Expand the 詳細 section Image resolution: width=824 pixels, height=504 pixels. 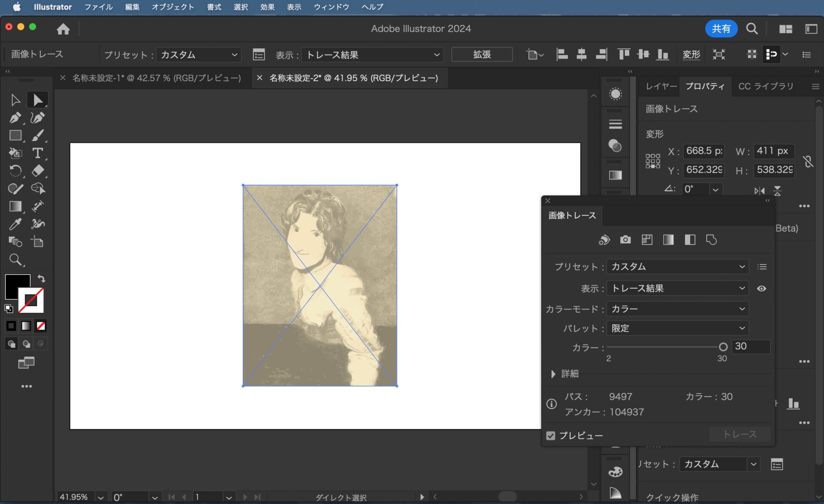click(x=554, y=374)
